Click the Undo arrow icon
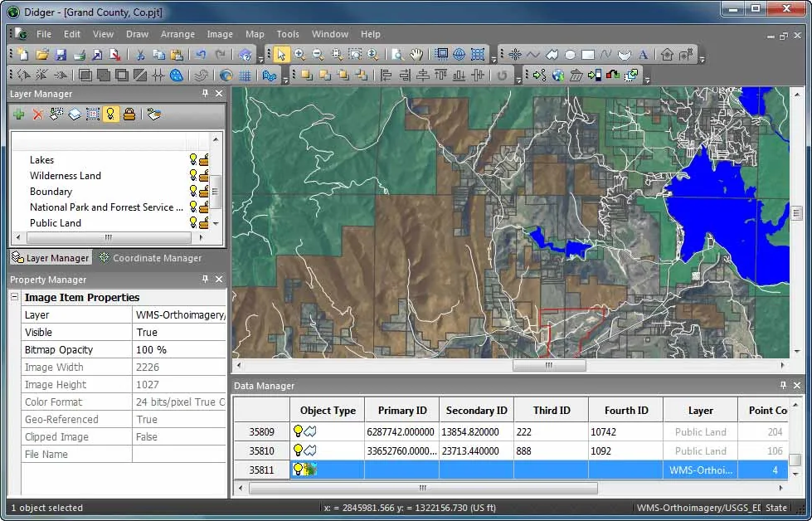 pyautogui.click(x=201, y=55)
